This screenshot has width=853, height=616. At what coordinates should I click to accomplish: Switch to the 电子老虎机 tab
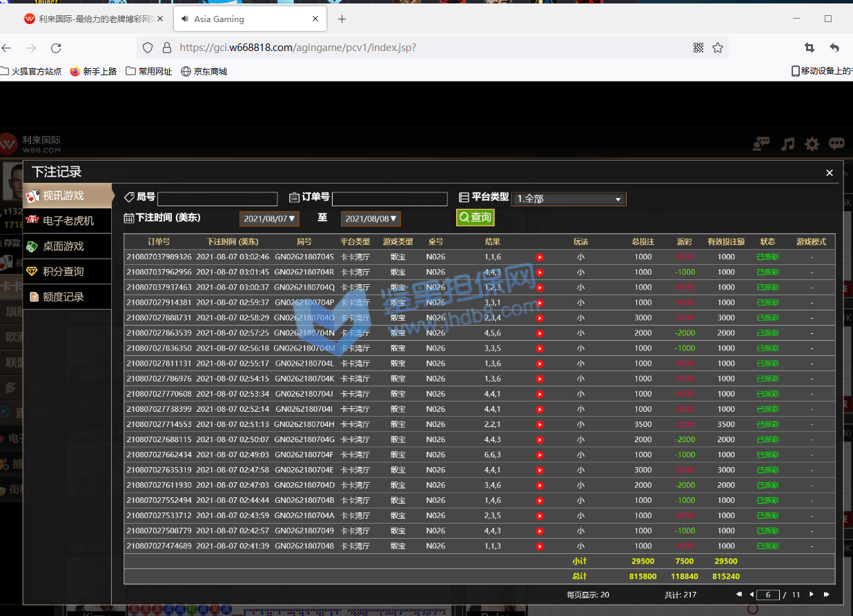click(68, 221)
